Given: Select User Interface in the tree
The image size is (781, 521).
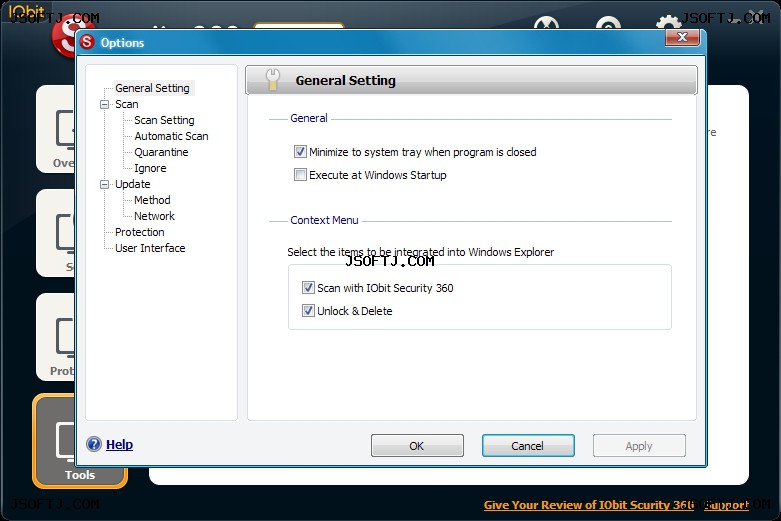Looking at the screenshot, I should [x=150, y=248].
